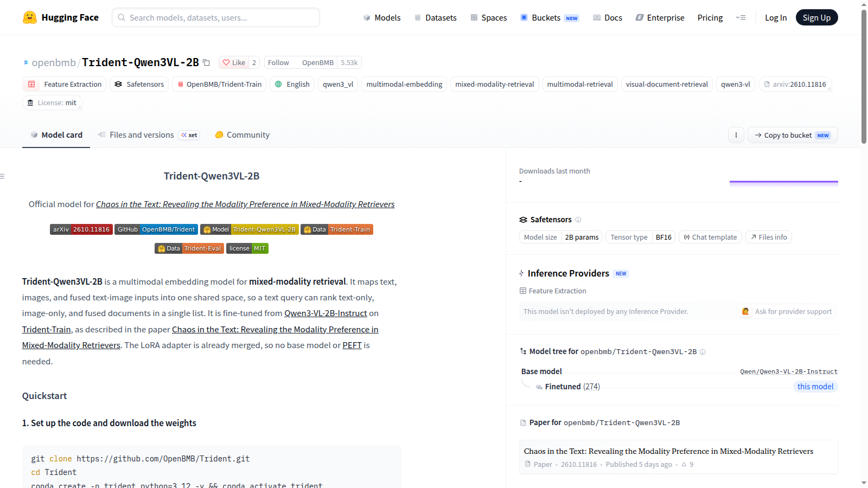Open the Qwen3-VL-2B-Instruct link in description
Screen dimensions: 868x488
(x=325, y=313)
